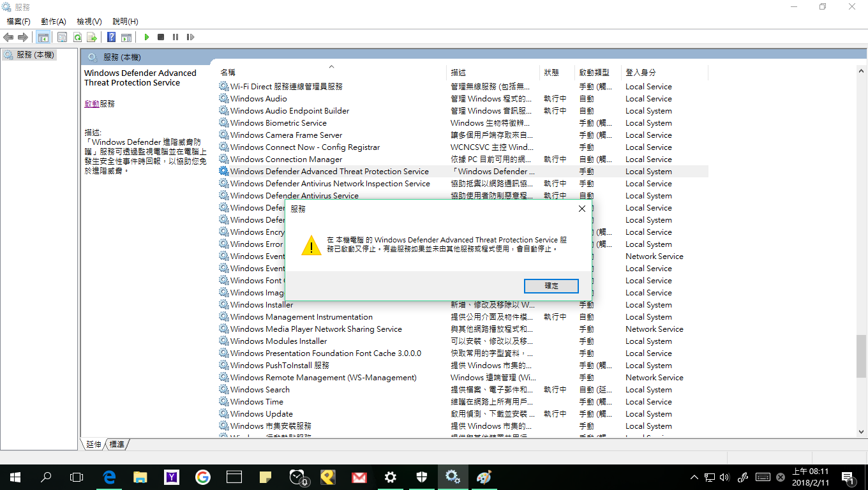Click the Back arrow in Services toolbar
The image size is (868, 490).
8,37
